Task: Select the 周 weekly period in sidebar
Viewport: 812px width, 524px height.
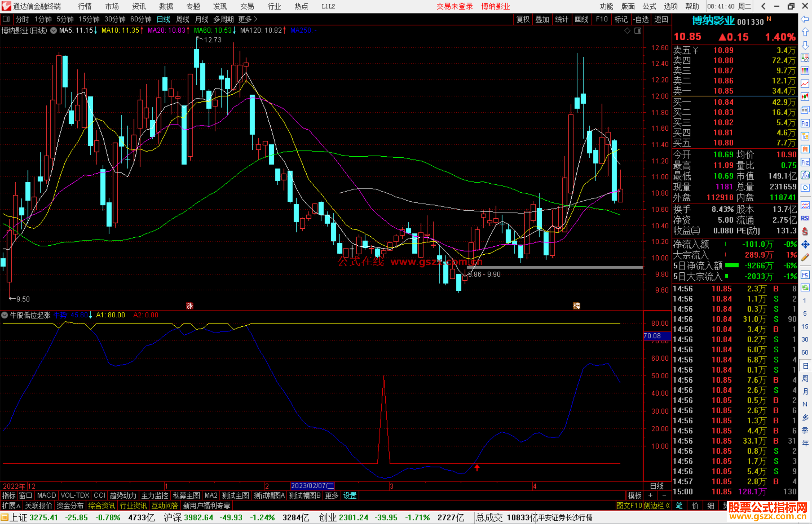Action: [x=805, y=378]
